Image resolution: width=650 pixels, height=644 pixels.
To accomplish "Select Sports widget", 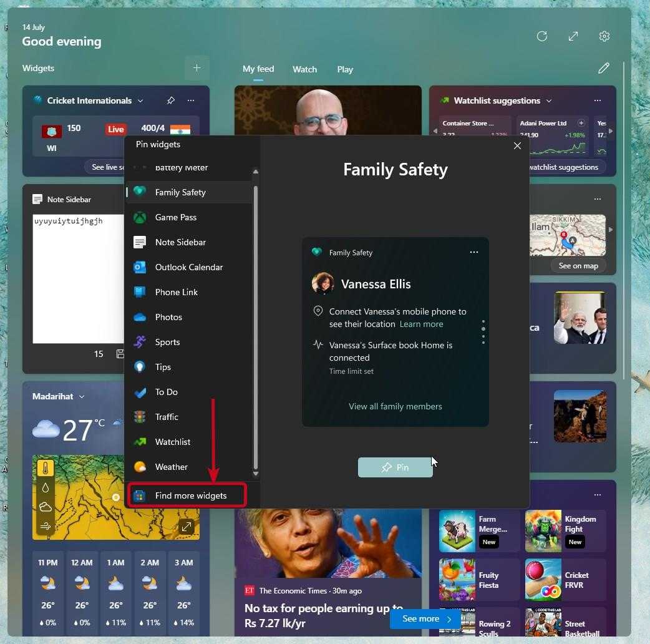I will coord(189,342).
